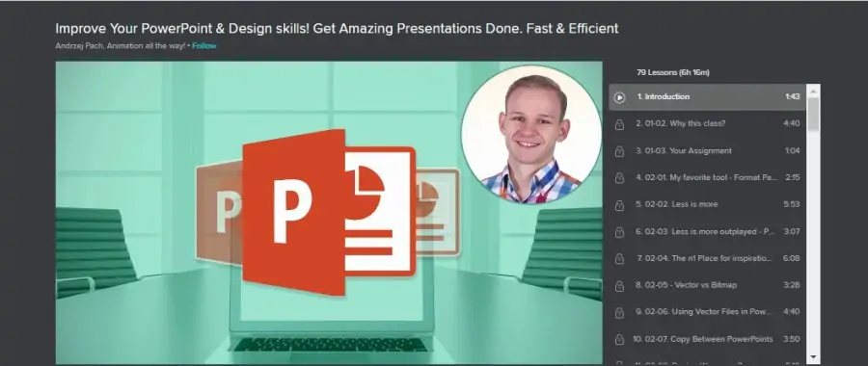
Task: Click lock icon beside n1 Place for inspiration
Action: pos(619,259)
